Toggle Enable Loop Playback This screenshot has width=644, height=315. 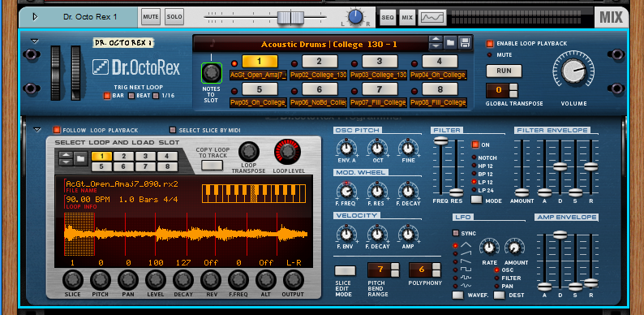pyautogui.click(x=490, y=44)
